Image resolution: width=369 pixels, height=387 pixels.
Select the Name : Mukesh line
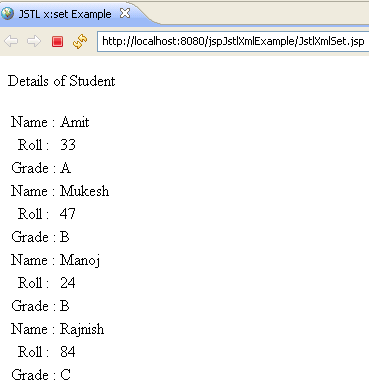pyautogui.click(x=60, y=191)
